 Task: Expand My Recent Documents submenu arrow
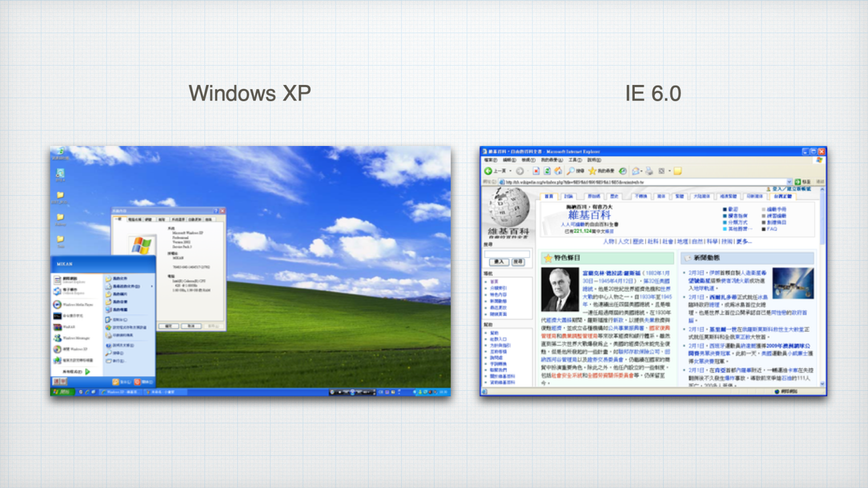(x=152, y=286)
